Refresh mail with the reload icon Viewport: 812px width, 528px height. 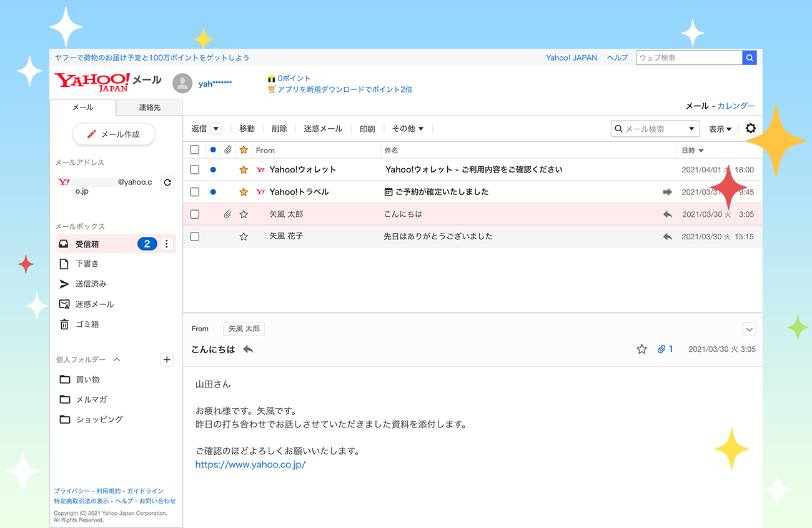tap(167, 182)
